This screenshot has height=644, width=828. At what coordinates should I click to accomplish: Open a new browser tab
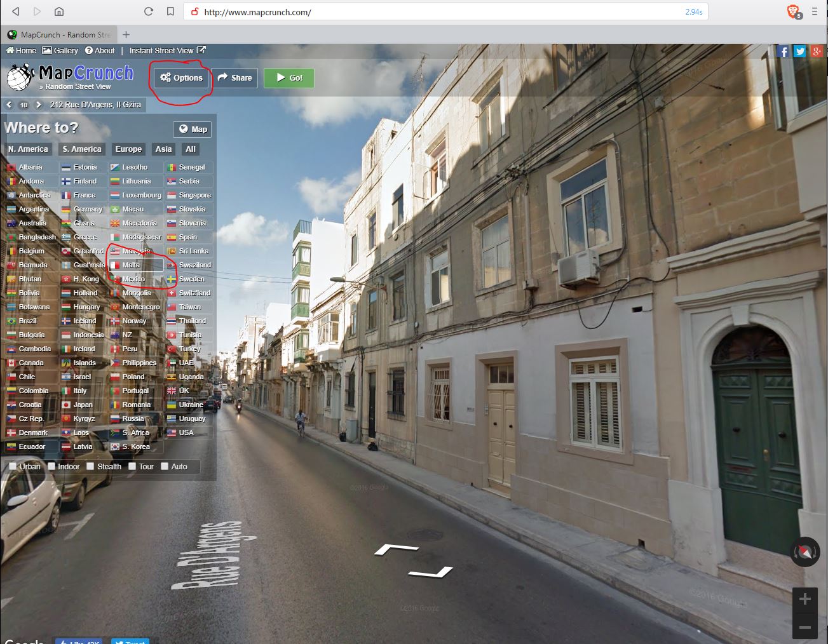[x=126, y=35]
